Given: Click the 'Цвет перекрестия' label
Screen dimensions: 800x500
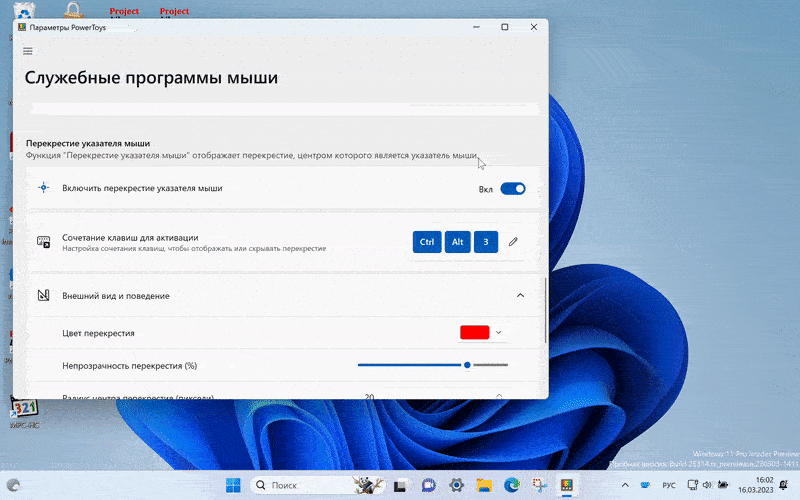Looking at the screenshot, I should [98, 333].
